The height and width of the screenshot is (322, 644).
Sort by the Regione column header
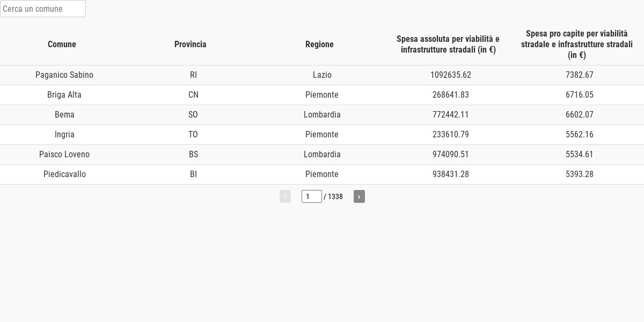[x=319, y=44]
